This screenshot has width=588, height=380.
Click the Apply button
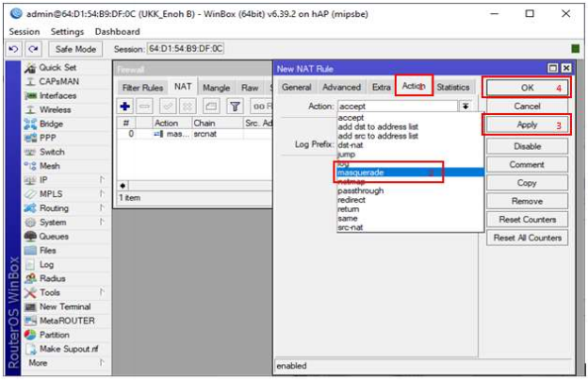pos(527,124)
